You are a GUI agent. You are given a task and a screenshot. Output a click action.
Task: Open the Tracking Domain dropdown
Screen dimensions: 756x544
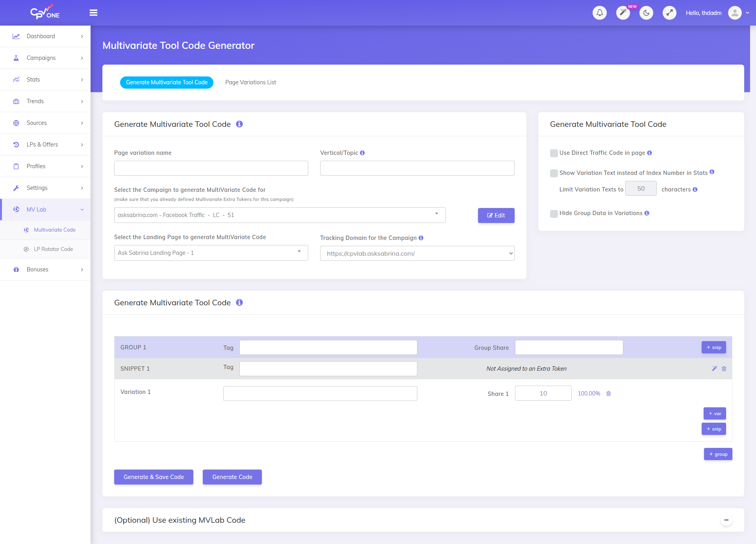pos(417,253)
